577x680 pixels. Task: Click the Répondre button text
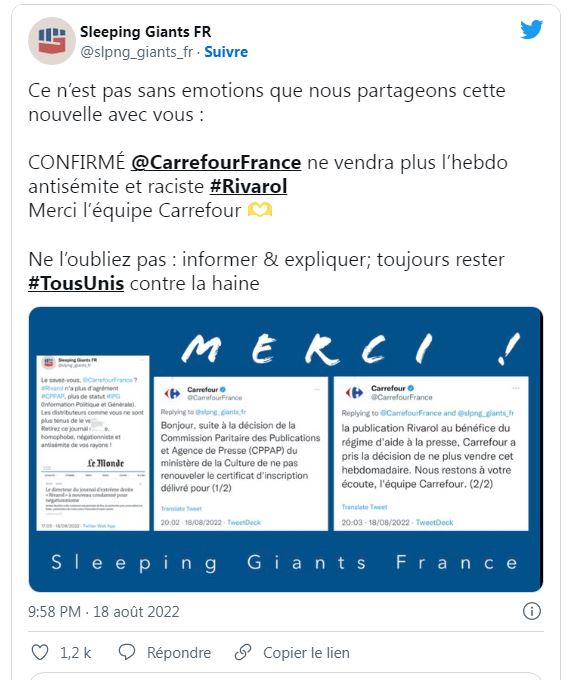coord(179,653)
